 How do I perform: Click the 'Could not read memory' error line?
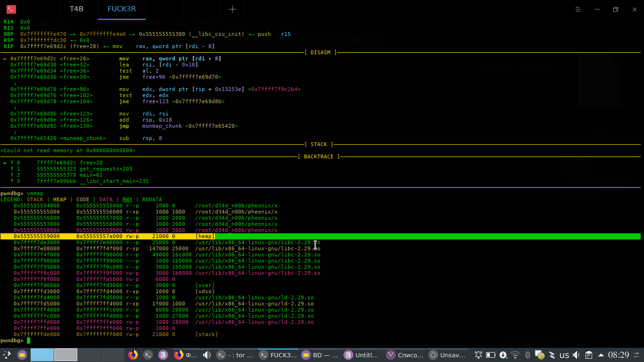[68, 150]
